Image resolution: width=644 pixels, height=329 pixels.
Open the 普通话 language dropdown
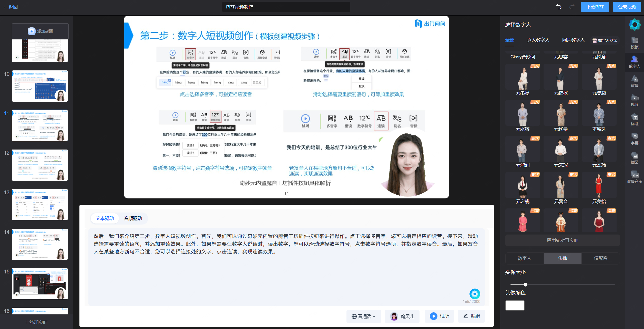pyautogui.click(x=363, y=316)
